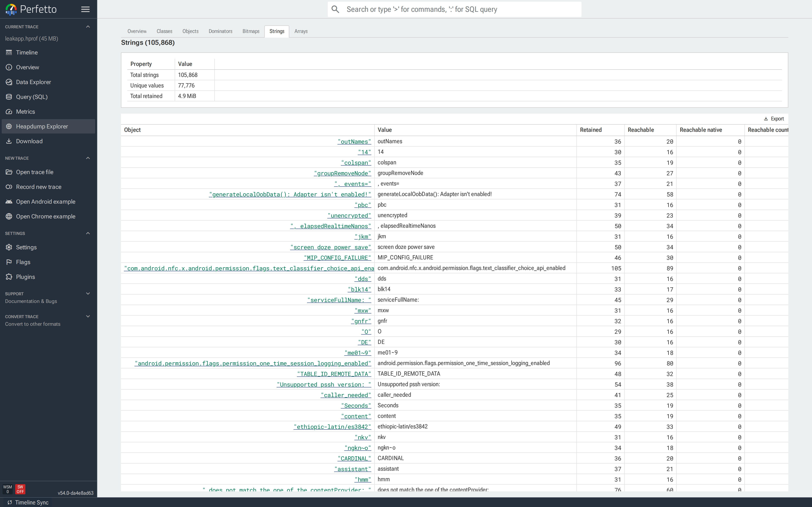Expand the SUPPORT section
This screenshot has height=507, width=812.
[88, 293]
